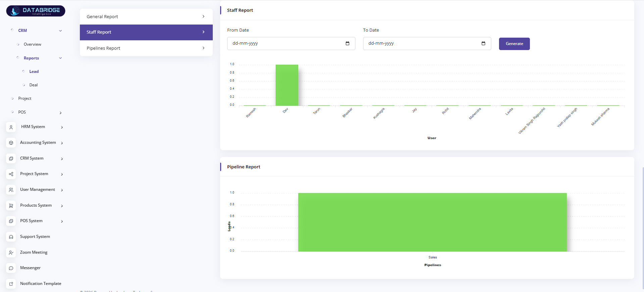Click the 'Mahendra' axis label
The height and width of the screenshot is (292, 644).
tap(475, 114)
